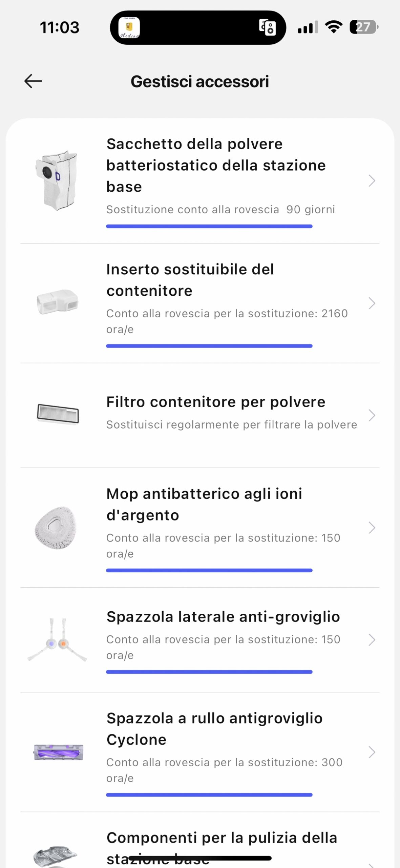
Task: Tap the 90 giorni countdown text
Action: pyautogui.click(x=311, y=210)
